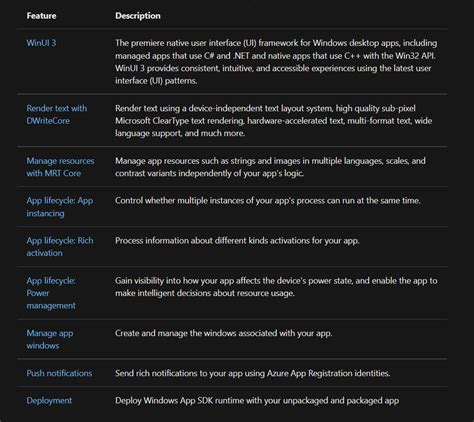Open the WinUI 3 link
This screenshot has height=422, width=474.
tap(41, 43)
